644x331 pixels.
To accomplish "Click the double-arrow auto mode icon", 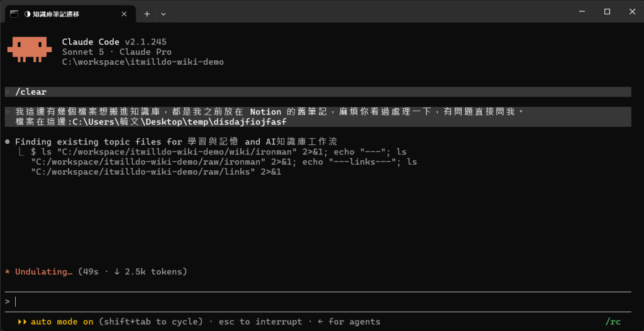I will 22,322.
